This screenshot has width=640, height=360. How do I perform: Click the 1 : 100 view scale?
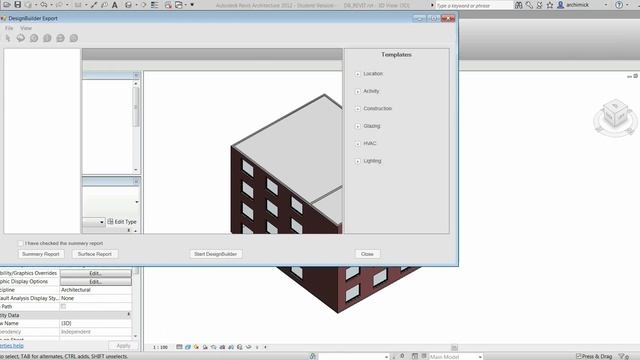coord(160,347)
